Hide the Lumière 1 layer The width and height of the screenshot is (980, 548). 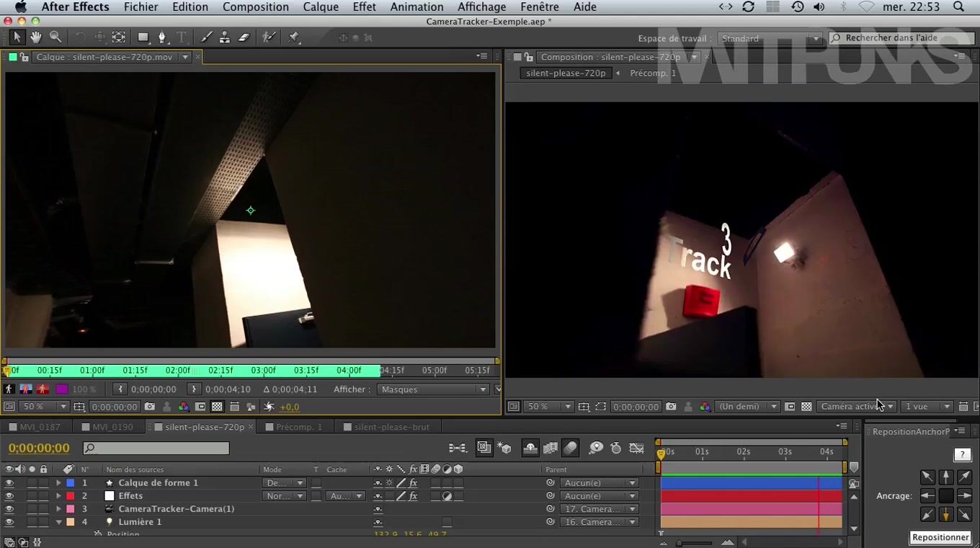[9, 522]
